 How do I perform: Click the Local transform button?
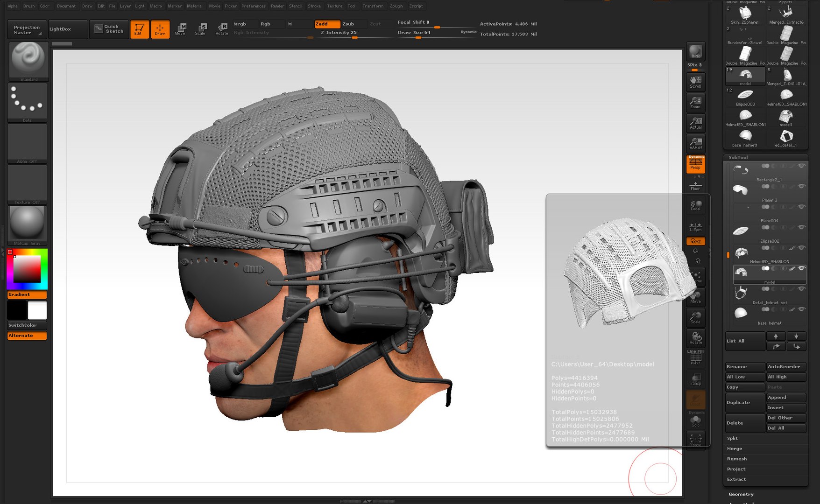tap(695, 205)
